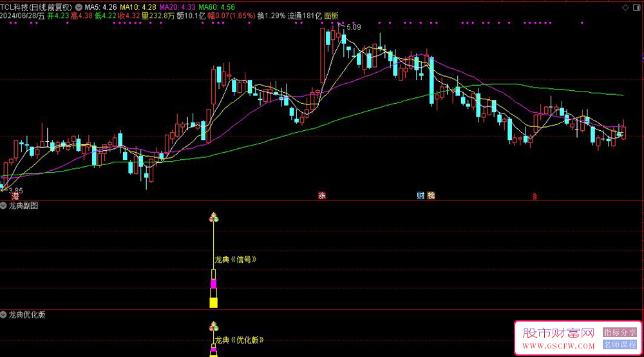Click the MA10: 4.28 indicator value
The image size is (644, 357).
[x=138, y=7]
